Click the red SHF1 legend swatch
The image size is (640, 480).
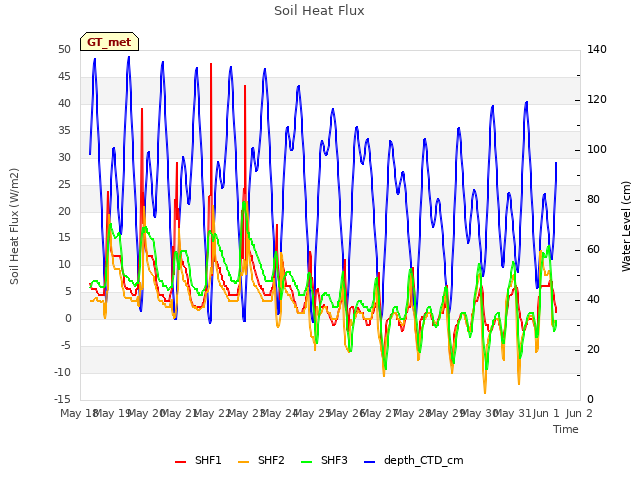click(180, 462)
